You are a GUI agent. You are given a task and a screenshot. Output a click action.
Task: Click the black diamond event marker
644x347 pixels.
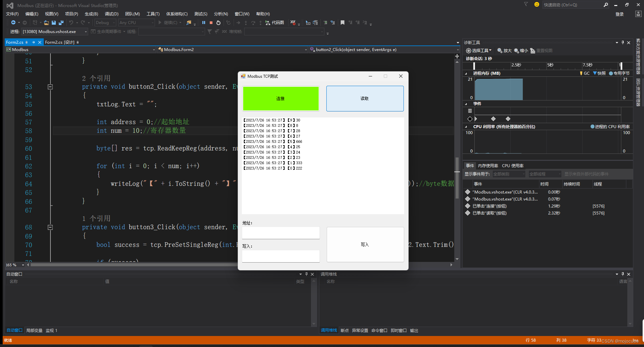[470, 119]
